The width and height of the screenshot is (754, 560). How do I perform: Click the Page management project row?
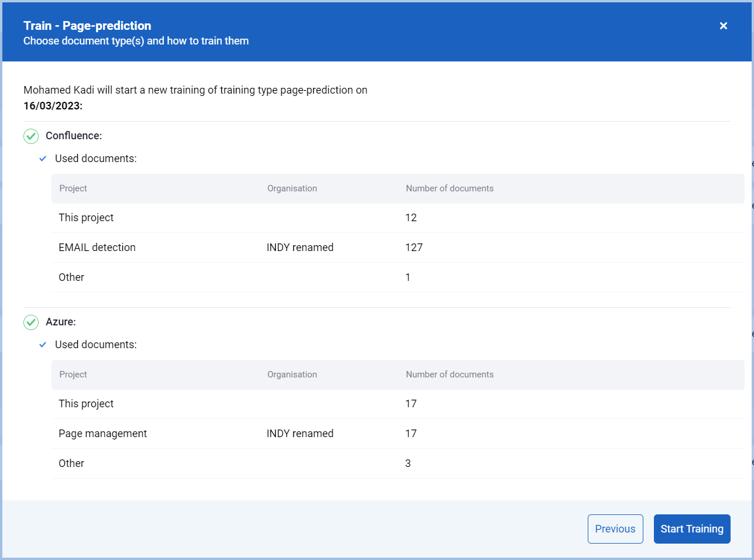(x=398, y=434)
